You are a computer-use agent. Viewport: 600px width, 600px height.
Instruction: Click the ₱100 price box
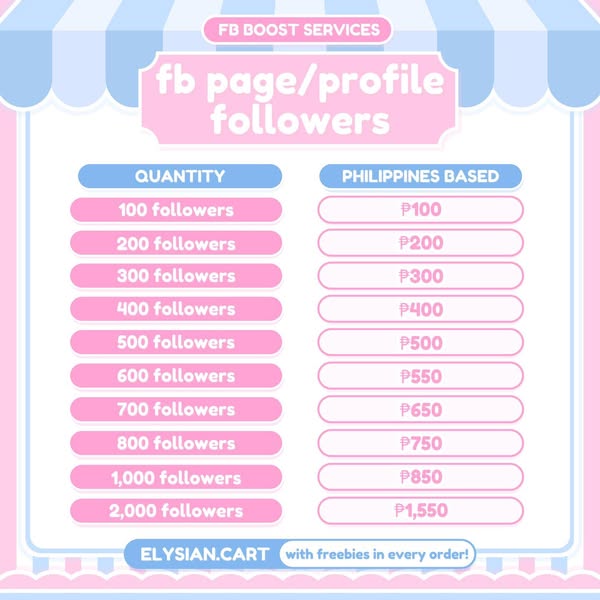[420, 210]
